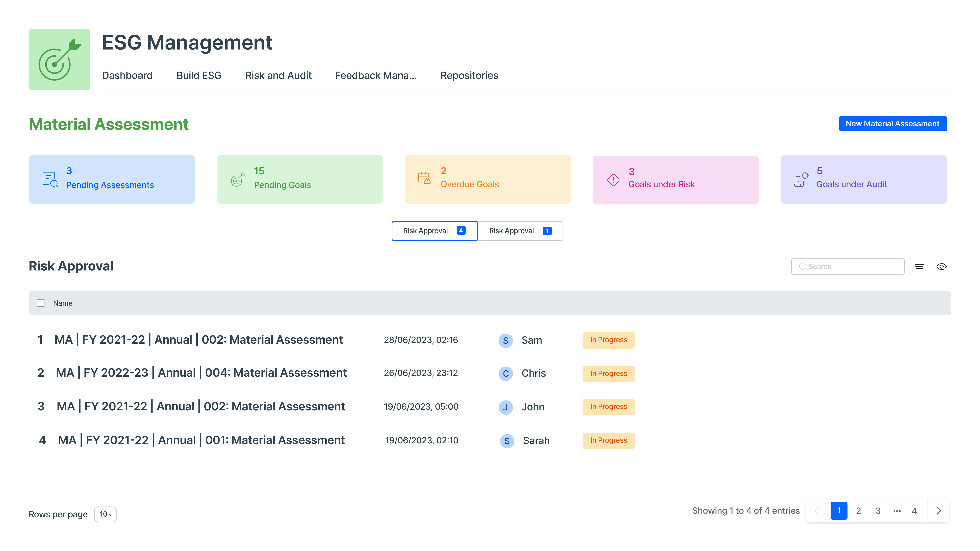Open the 5 Goals under Audit card

point(864,179)
